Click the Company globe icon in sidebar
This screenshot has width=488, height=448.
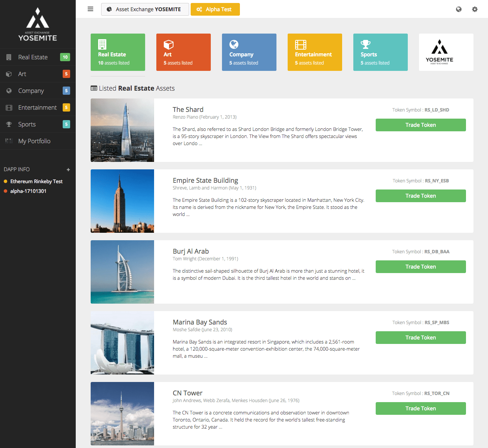[x=9, y=91]
